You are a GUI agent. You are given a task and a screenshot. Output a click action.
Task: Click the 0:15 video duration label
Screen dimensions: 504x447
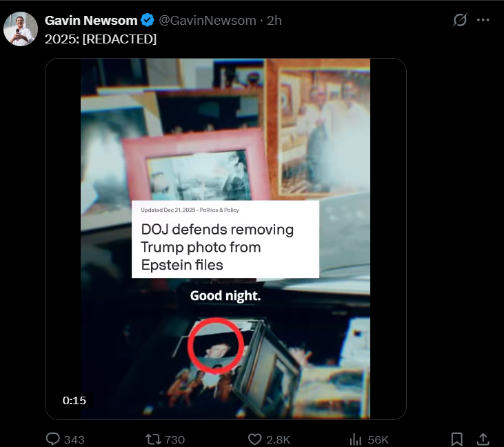[x=74, y=400]
